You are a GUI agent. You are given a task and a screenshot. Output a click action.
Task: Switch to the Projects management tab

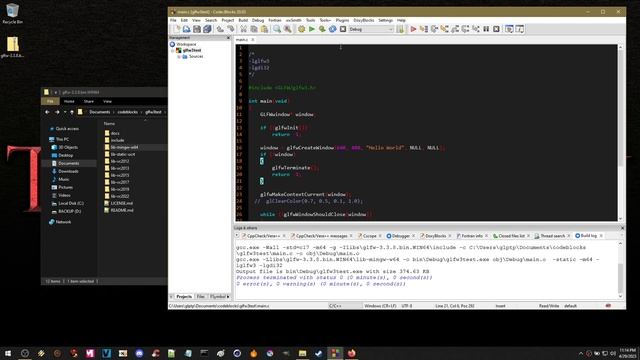184,296
